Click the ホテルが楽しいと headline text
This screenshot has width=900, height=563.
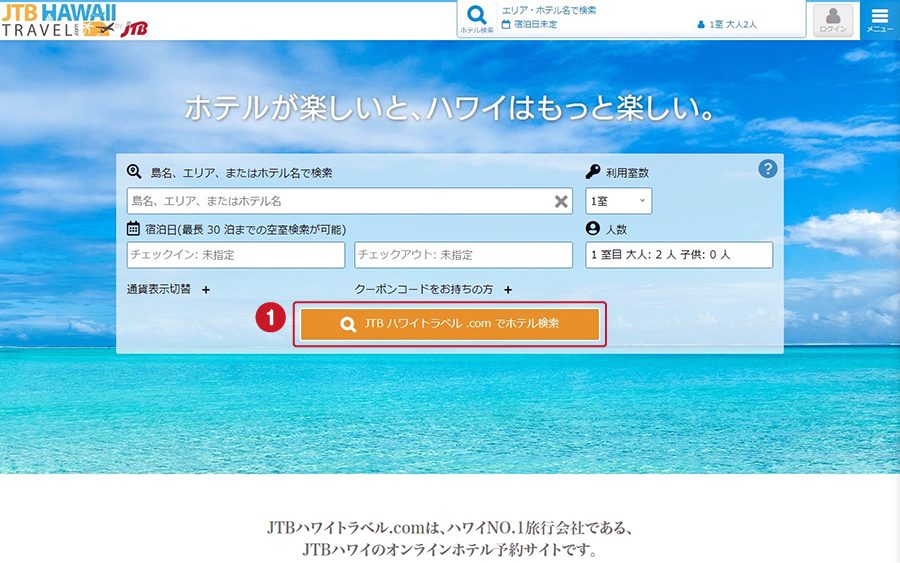coord(449,108)
